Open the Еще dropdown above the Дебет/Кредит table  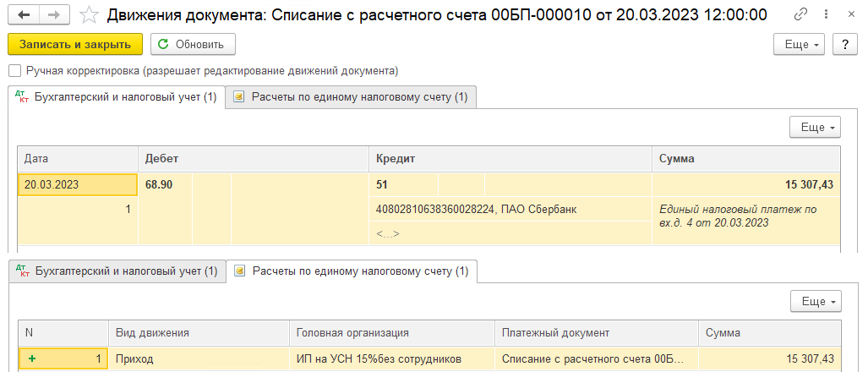point(815,127)
